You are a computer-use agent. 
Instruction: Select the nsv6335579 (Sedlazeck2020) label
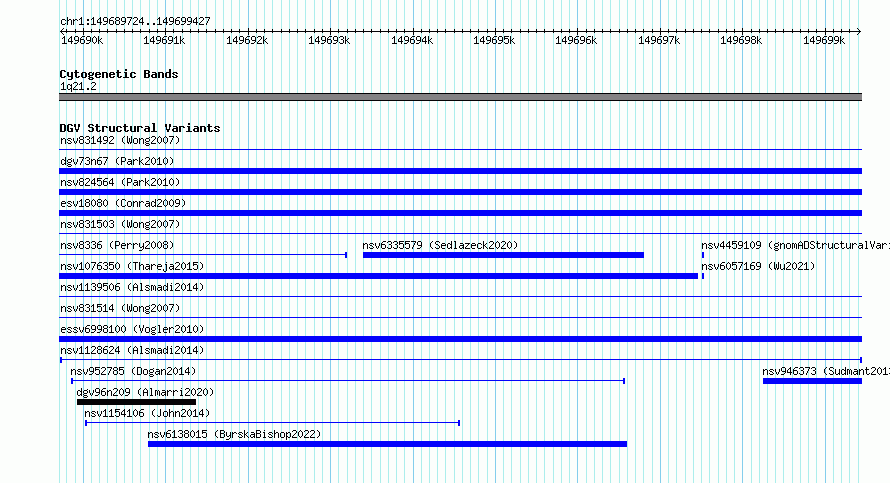click(x=440, y=245)
